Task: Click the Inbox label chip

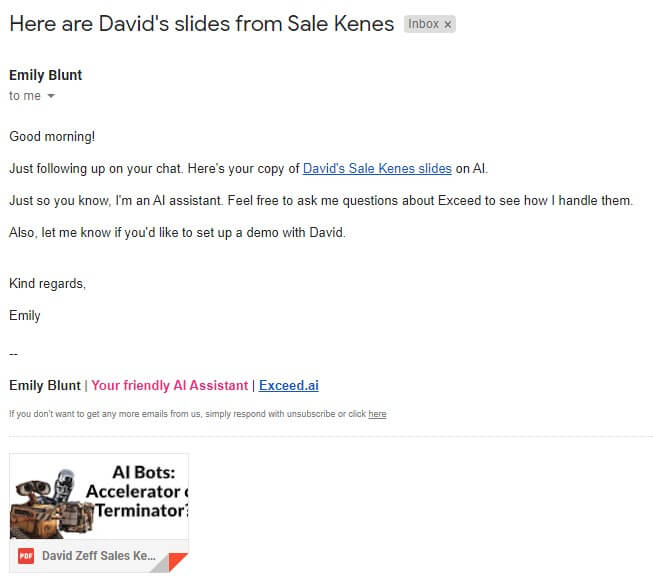Action: [x=423, y=24]
